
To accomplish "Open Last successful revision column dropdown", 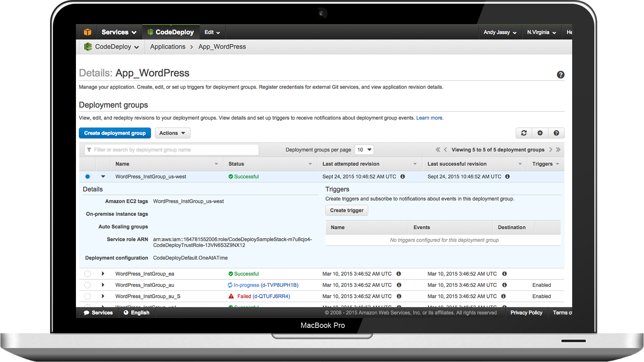I will pyautogui.click(x=520, y=164).
